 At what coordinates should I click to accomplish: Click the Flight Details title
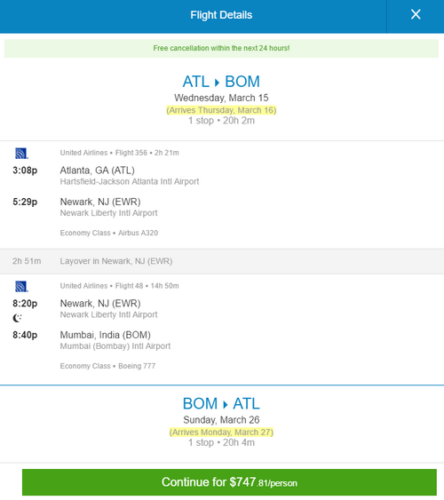click(221, 15)
